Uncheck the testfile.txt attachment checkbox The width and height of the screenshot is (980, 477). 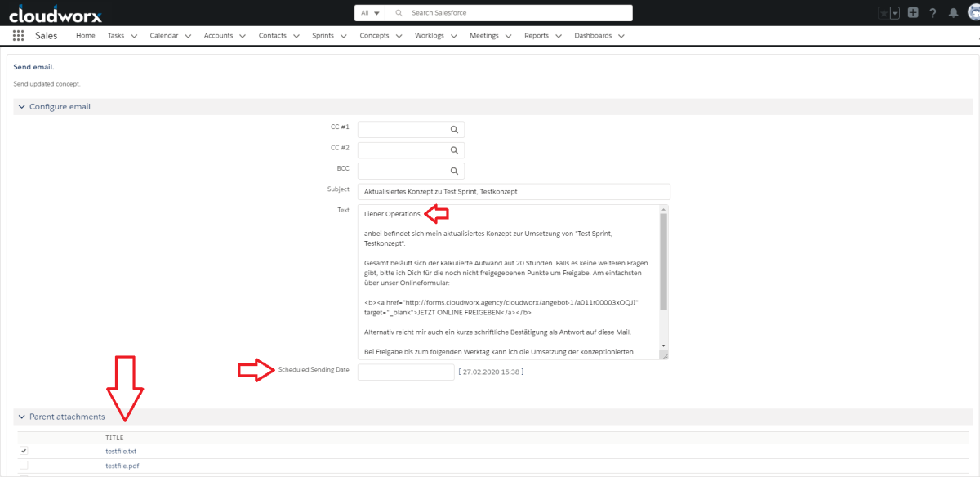(x=24, y=450)
